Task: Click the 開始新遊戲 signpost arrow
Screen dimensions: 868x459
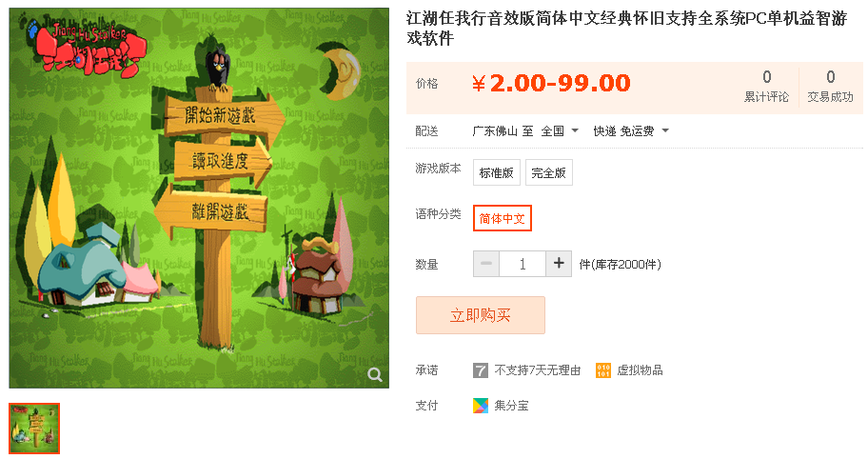Action: tap(225, 116)
